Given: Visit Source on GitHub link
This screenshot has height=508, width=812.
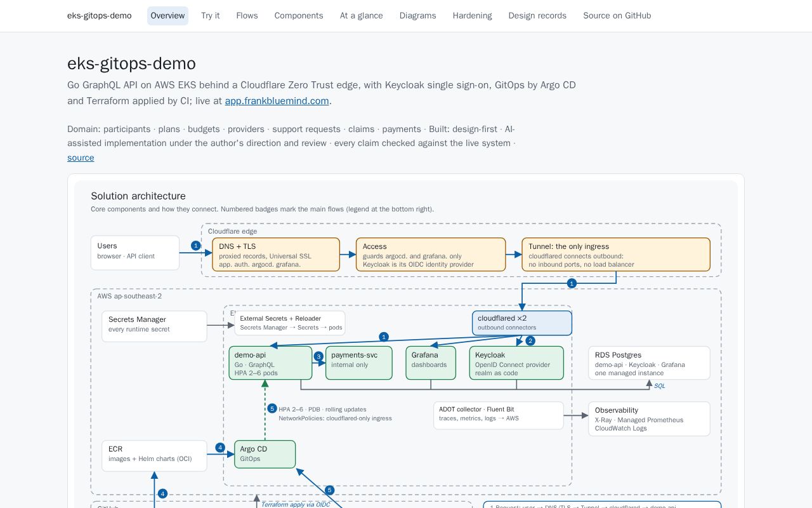Looking at the screenshot, I should coord(617,16).
